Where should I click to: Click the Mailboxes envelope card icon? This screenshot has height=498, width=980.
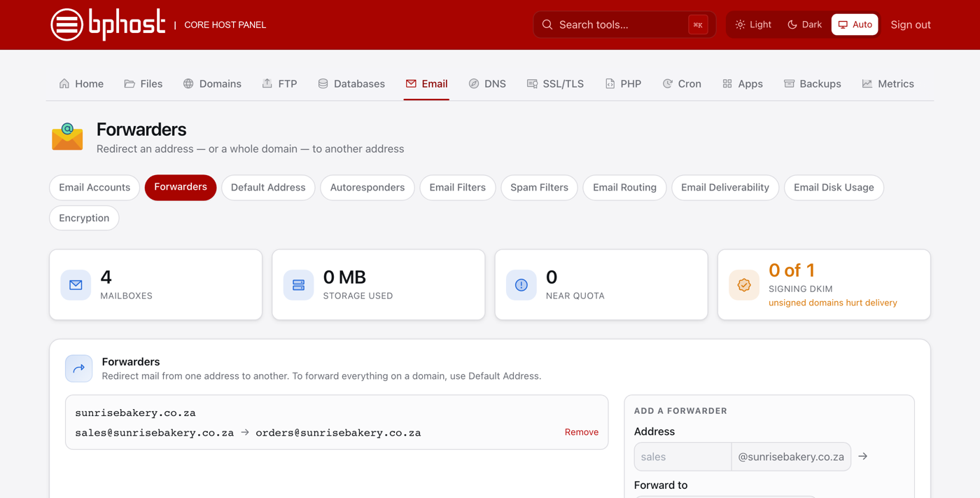[x=76, y=285]
